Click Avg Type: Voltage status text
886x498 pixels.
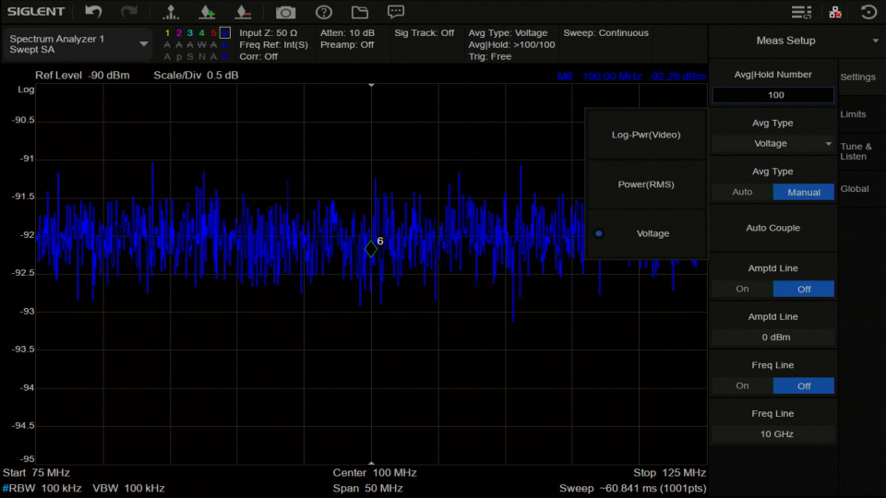point(507,33)
